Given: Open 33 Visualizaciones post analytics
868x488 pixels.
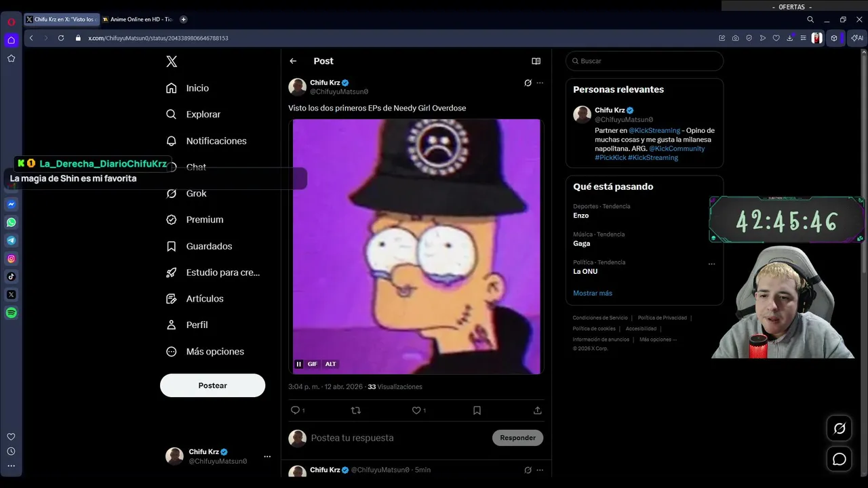Looking at the screenshot, I should coord(395,387).
